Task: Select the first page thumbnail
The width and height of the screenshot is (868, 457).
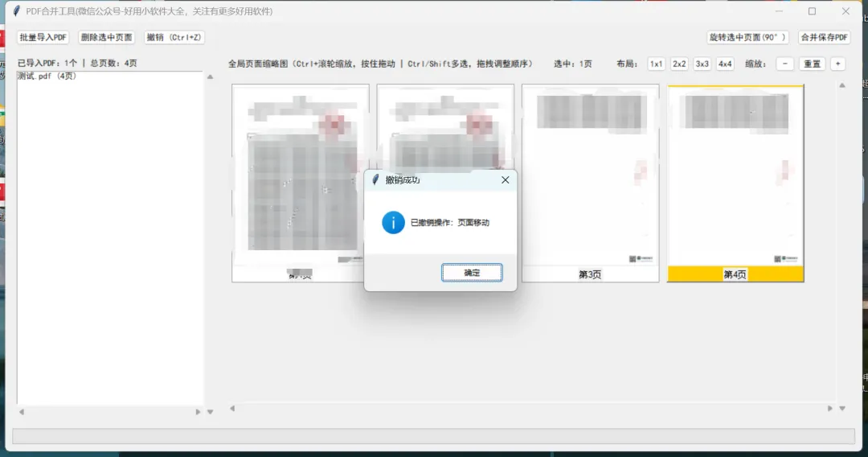Action: click(301, 183)
